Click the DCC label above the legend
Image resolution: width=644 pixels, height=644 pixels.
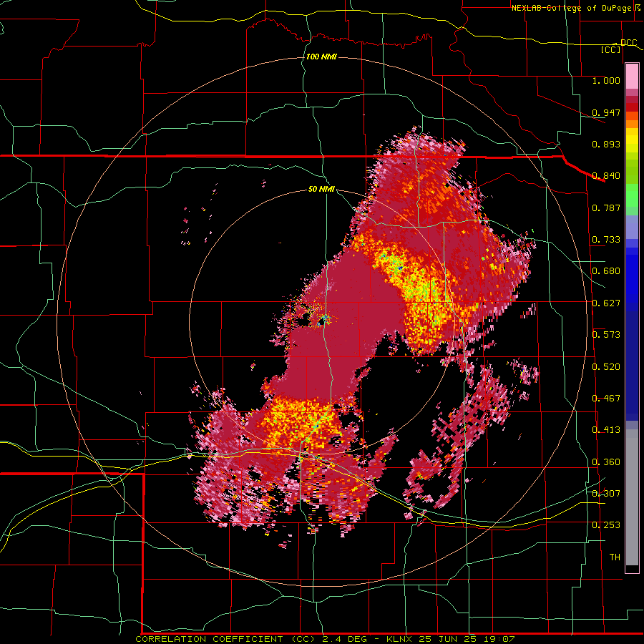[x=628, y=42]
